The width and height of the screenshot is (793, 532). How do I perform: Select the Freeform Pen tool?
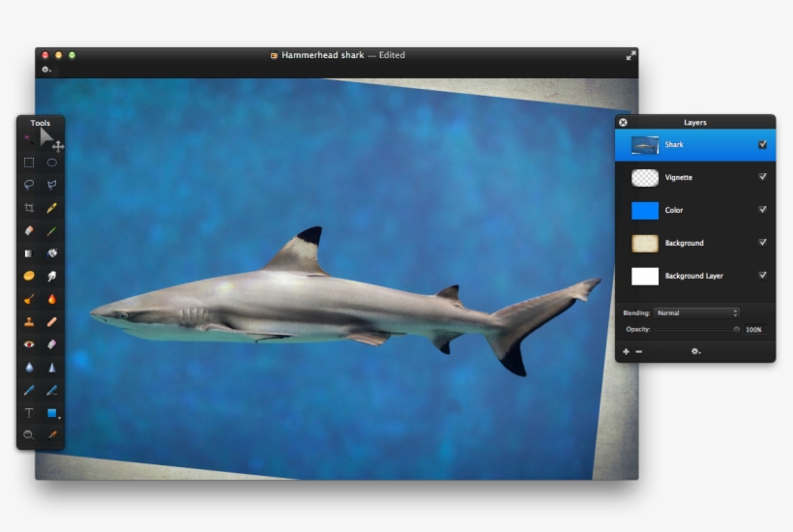point(51,391)
